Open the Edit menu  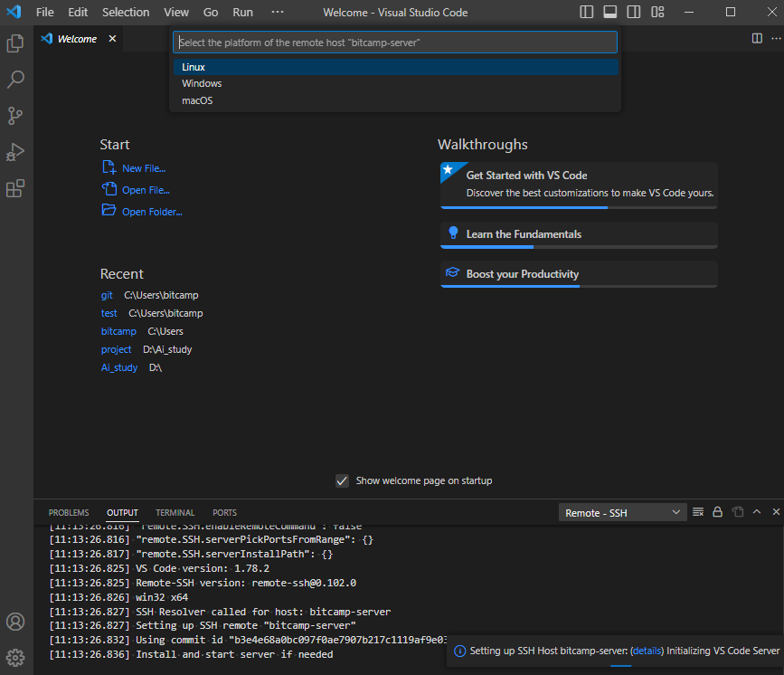click(78, 12)
